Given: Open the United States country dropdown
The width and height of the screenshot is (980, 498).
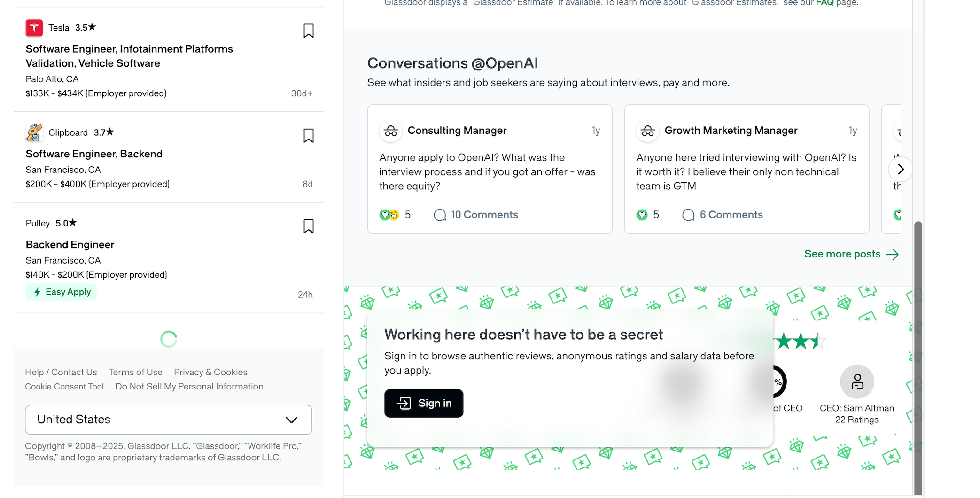Looking at the screenshot, I should pyautogui.click(x=168, y=420).
